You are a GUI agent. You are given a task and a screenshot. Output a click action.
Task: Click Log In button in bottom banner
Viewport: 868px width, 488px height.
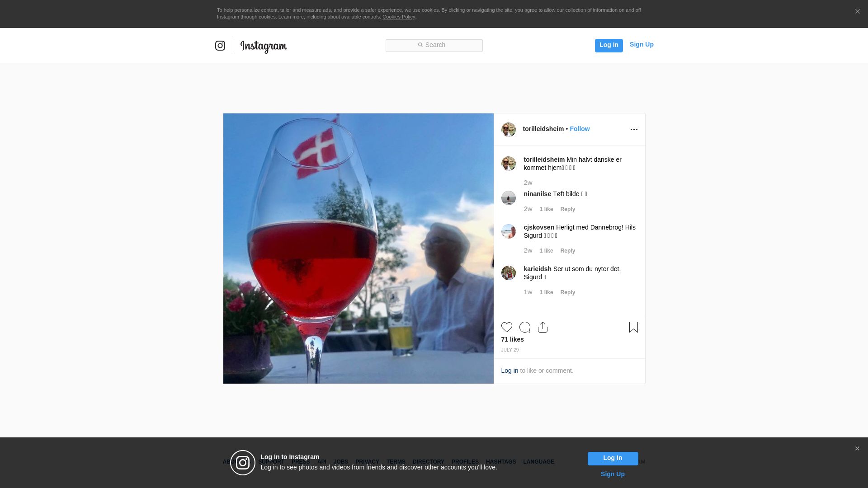click(613, 459)
